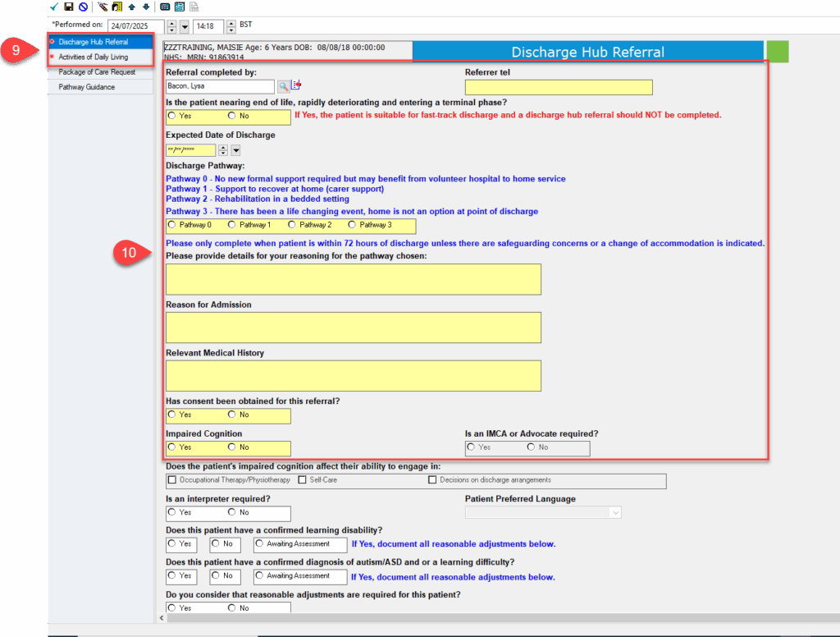Select Yes for reasonable adjustments required
Image resolution: width=840 pixels, height=637 pixels.
(x=172, y=608)
